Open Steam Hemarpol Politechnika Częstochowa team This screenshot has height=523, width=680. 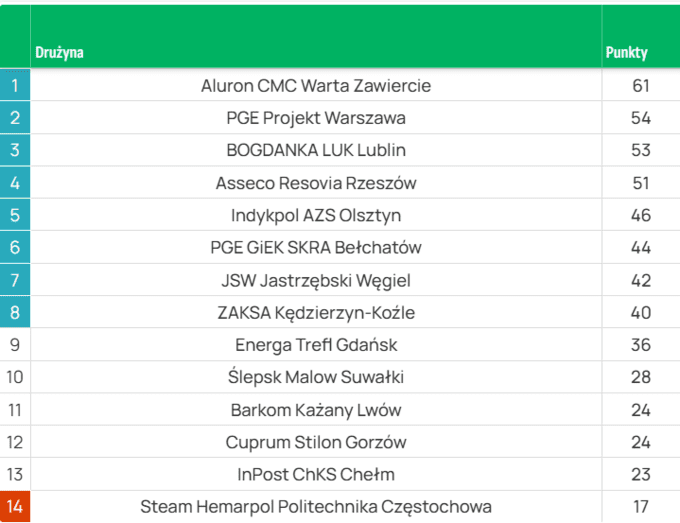pos(316,507)
